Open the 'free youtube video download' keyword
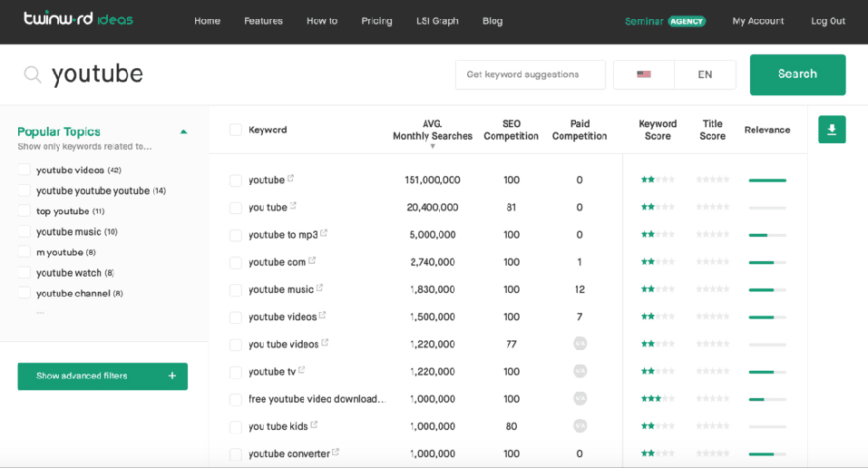This screenshot has width=868, height=468. (x=317, y=399)
